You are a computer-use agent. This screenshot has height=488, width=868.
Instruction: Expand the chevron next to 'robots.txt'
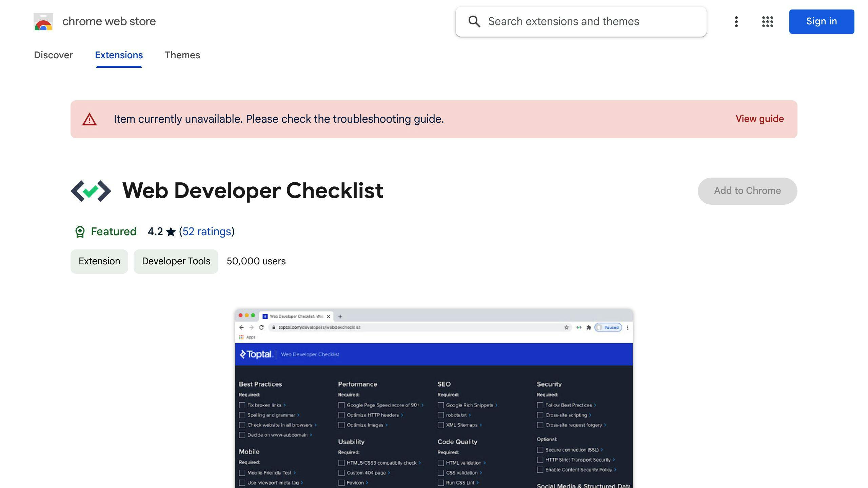(470, 415)
